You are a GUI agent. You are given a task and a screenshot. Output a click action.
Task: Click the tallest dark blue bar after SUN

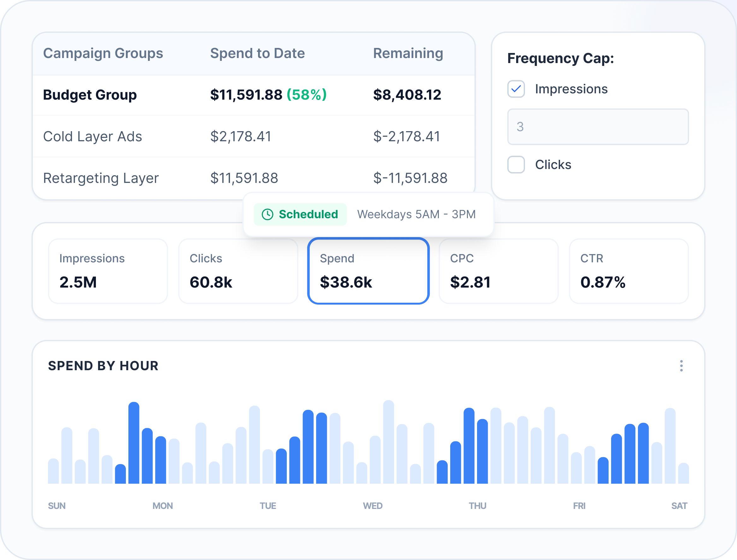click(134, 443)
